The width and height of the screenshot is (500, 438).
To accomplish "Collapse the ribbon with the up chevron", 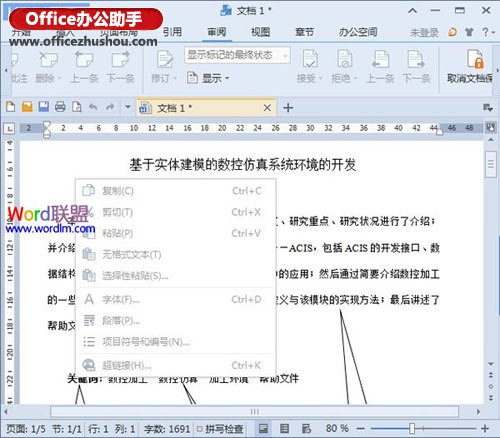I will click(412, 11).
